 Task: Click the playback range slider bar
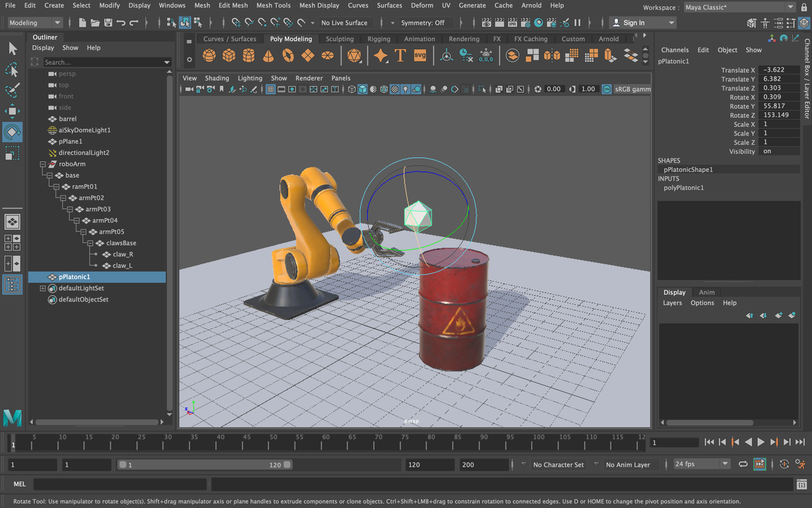tap(204, 465)
